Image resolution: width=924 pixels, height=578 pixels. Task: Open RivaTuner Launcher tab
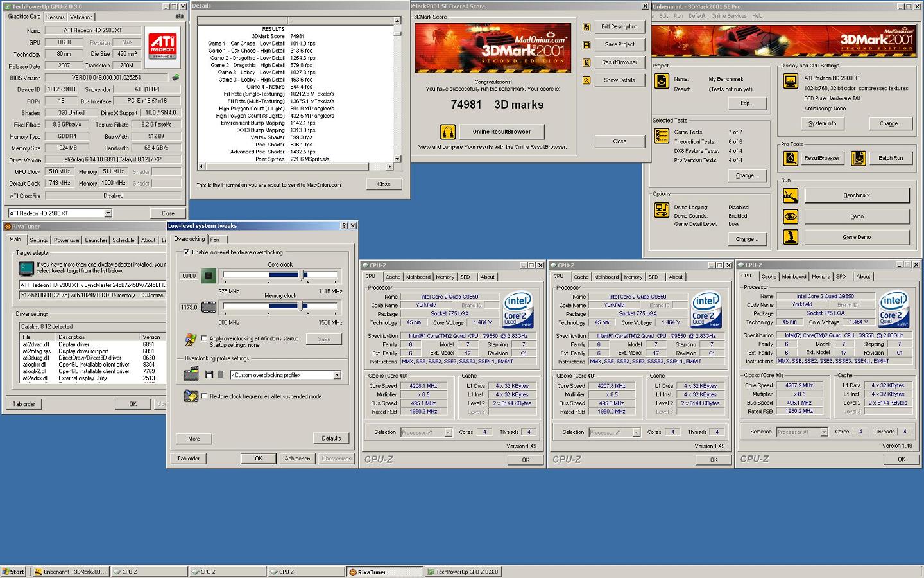point(96,240)
